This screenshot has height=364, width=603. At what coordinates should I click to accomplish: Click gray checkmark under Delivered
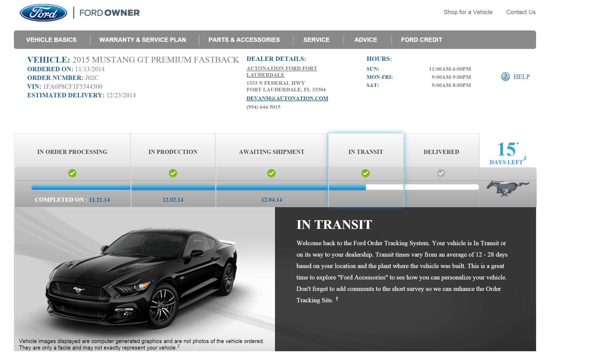pyautogui.click(x=441, y=173)
